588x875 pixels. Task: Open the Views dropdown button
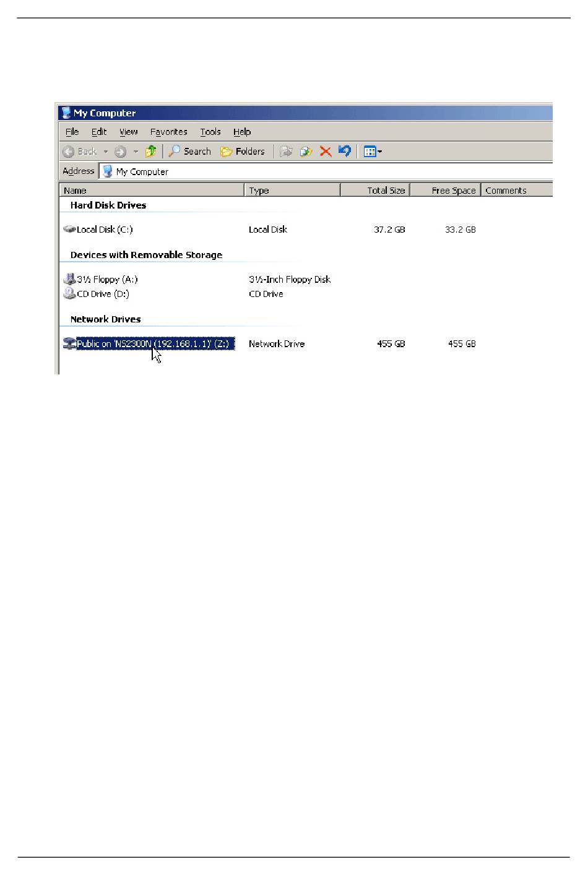[373, 151]
